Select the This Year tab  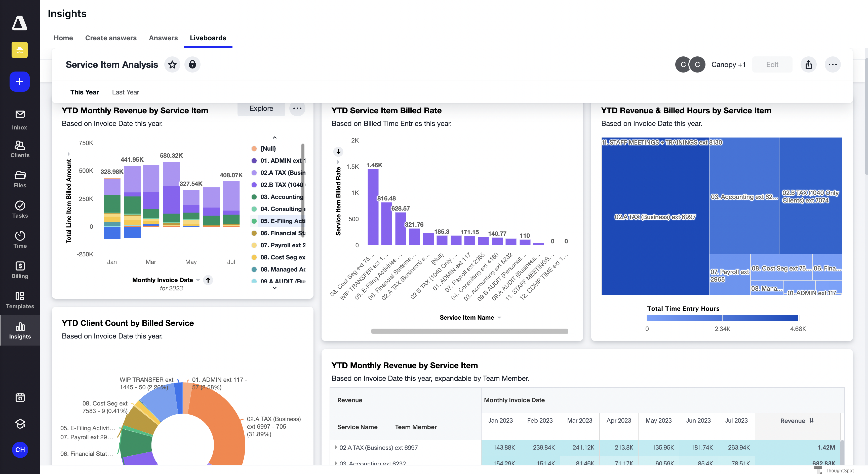coord(85,92)
